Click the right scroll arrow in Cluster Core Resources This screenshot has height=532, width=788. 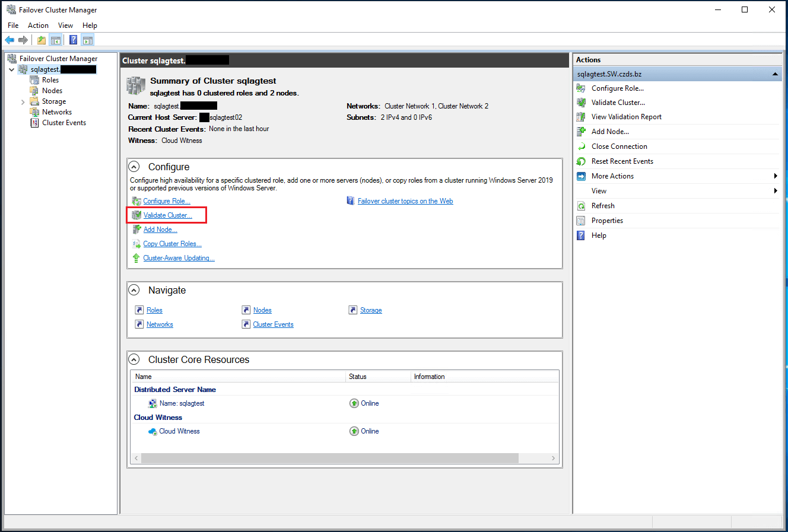tap(554, 458)
